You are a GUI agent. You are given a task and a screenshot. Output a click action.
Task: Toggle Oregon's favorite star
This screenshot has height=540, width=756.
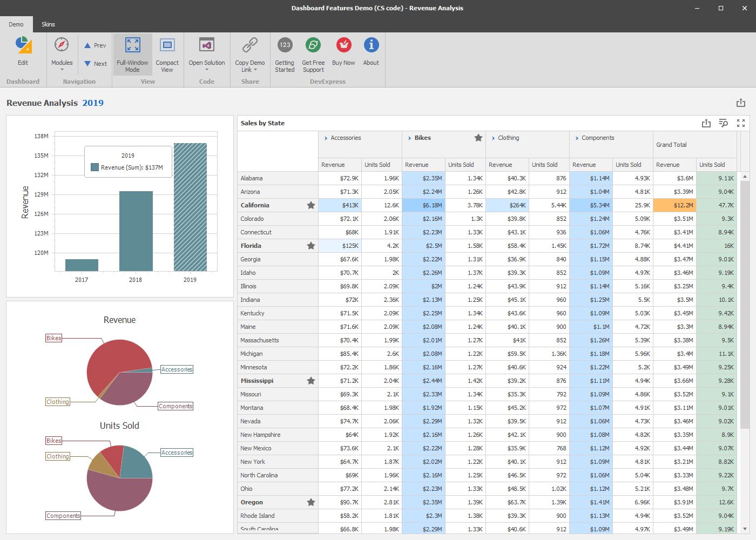(x=311, y=502)
